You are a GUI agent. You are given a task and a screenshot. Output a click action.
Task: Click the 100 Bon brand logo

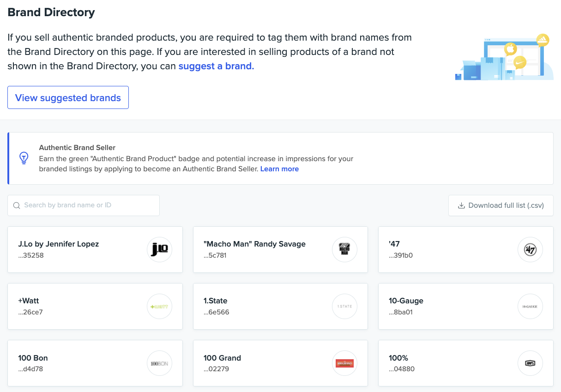[x=159, y=364]
